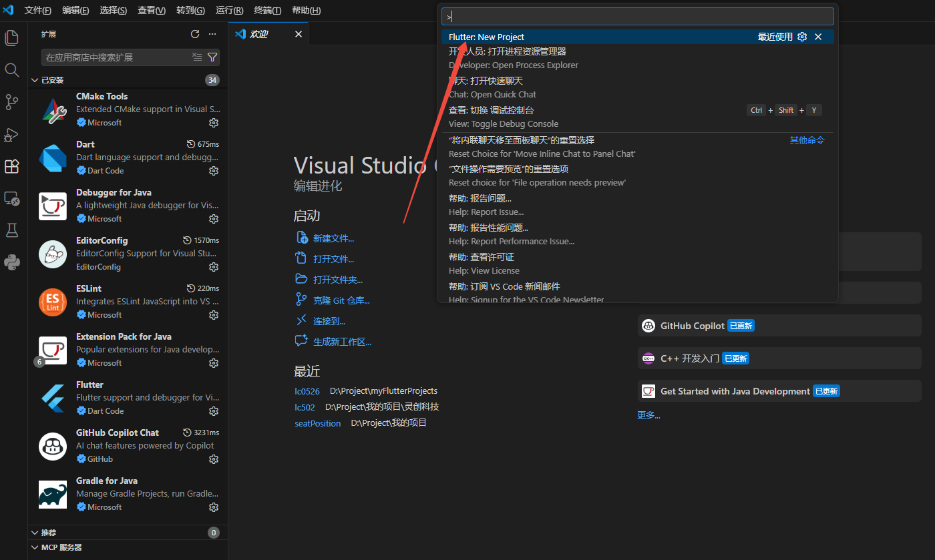Open GitHub Copilot Chat manage gear

pyautogui.click(x=214, y=459)
